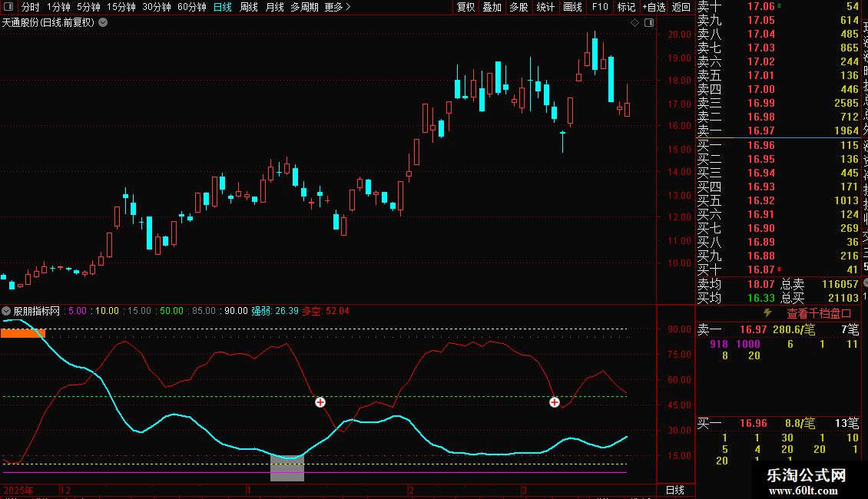Switch to the 周线 weekly period tab
This screenshot has width=868, height=499.
click(x=249, y=7)
